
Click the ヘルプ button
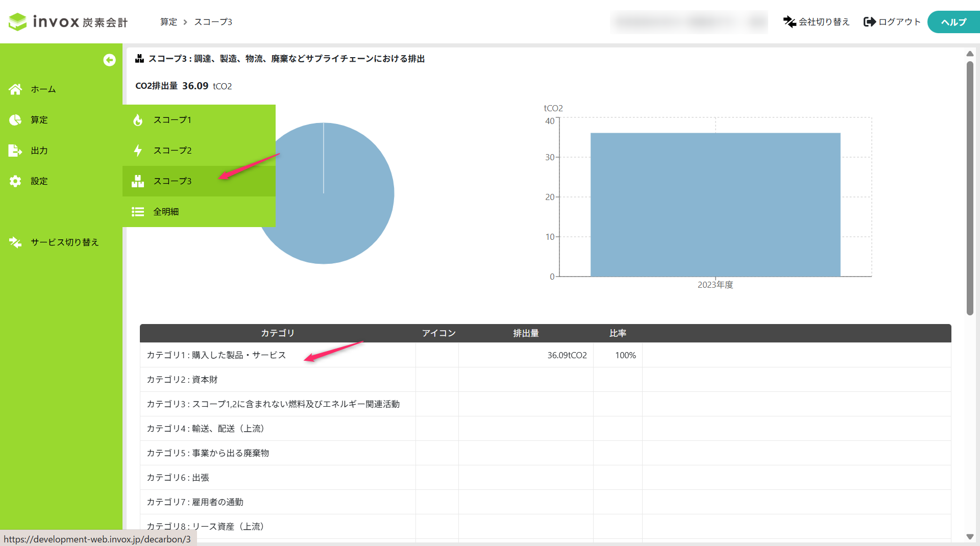[x=953, y=22]
